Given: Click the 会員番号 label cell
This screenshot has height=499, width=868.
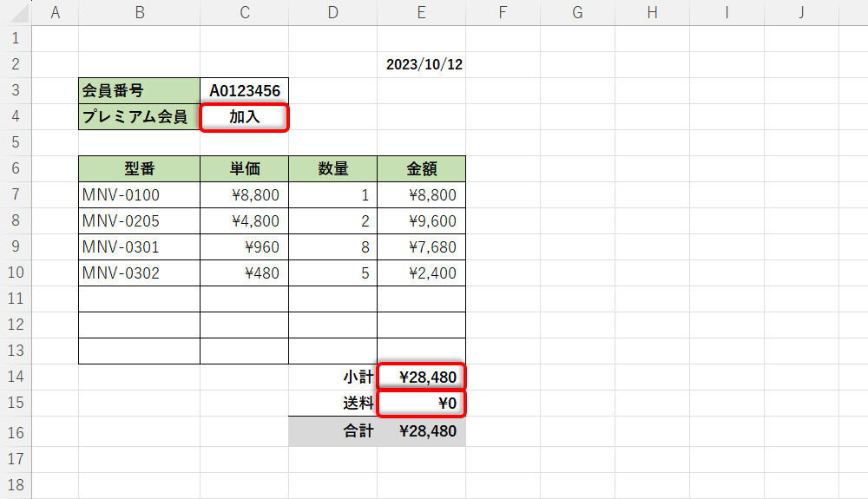Looking at the screenshot, I should 140,91.
